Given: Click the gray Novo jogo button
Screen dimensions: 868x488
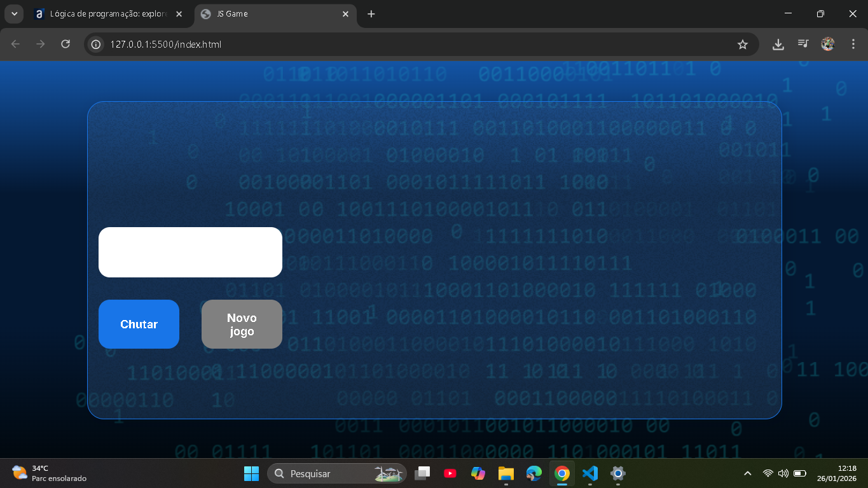Looking at the screenshot, I should [x=242, y=324].
